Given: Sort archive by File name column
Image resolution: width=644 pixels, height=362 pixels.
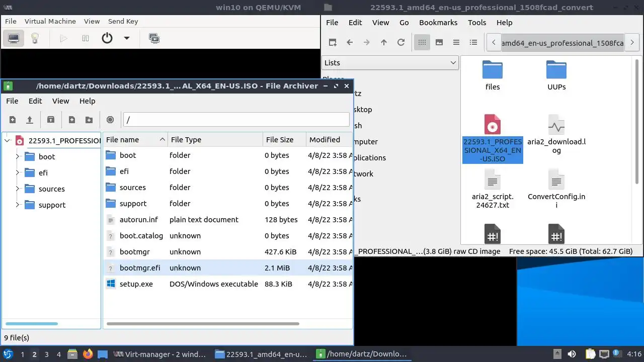Looking at the screenshot, I should 135,140.
